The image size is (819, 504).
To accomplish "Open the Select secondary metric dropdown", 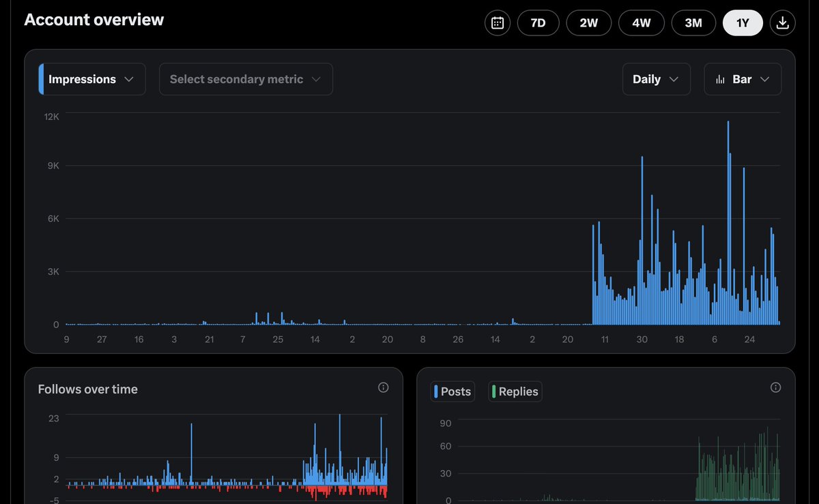I will point(246,79).
